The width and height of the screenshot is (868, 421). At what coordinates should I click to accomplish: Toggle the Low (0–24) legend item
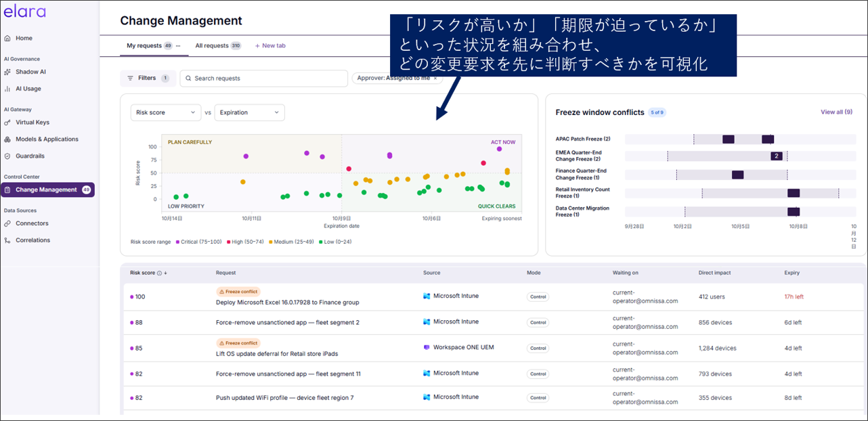335,242
